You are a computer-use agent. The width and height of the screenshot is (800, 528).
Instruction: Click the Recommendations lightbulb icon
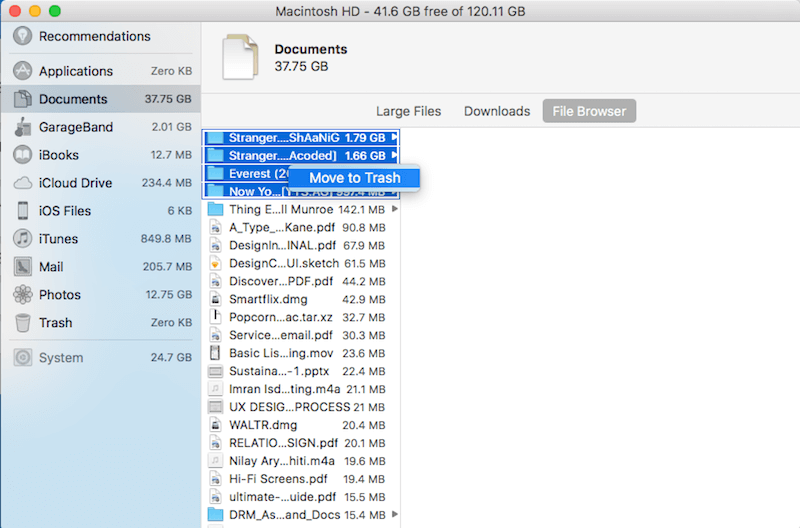pyautogui.click(x=22, y=37)
